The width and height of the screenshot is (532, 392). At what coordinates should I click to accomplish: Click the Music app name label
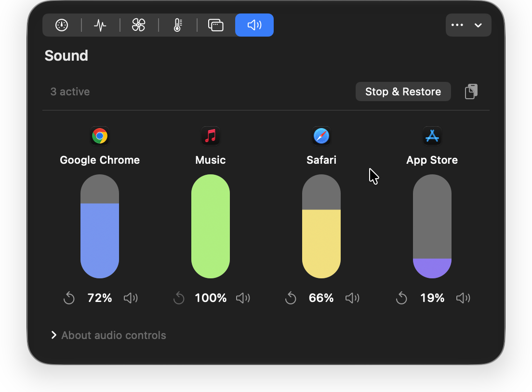click(211, 160)
